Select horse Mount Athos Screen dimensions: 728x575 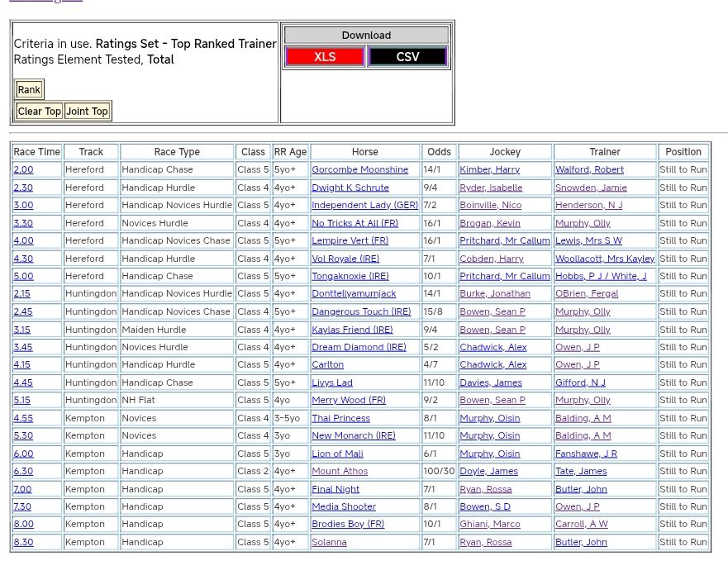pos(341,471)
